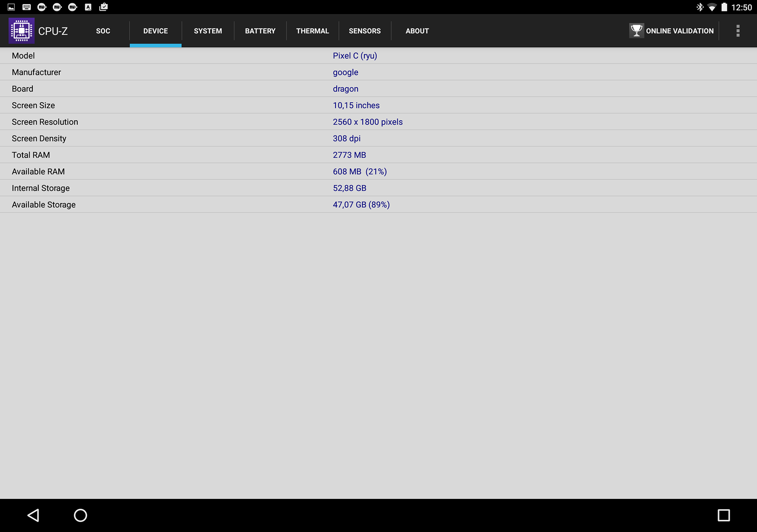
Task: Click the '47,07 GB (89%)' value
Action: click(x=361, y=205)
